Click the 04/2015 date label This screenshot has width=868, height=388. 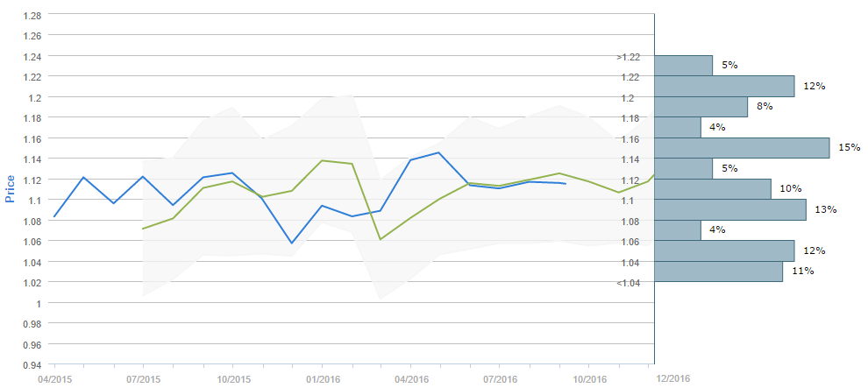click(x=54, y=379)
